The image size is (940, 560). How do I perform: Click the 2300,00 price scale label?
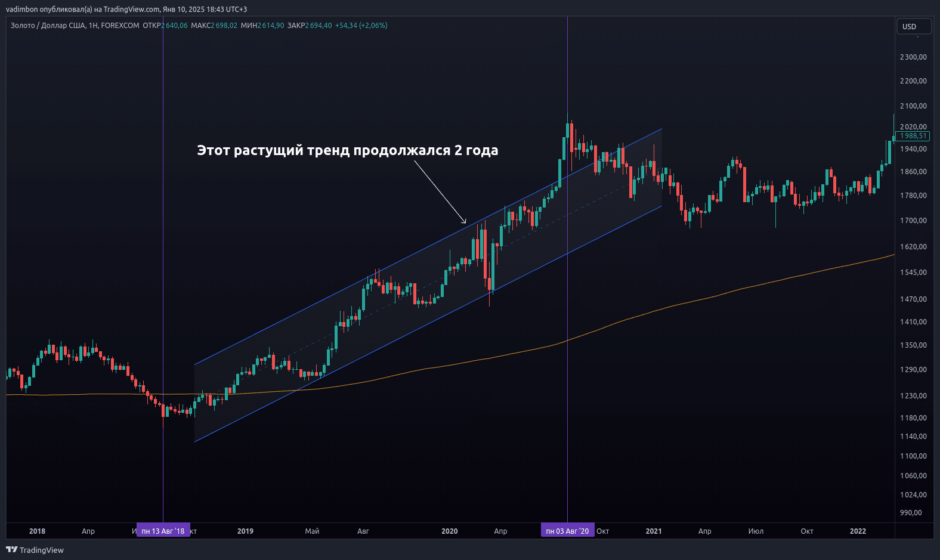click(x=913, y=57)
